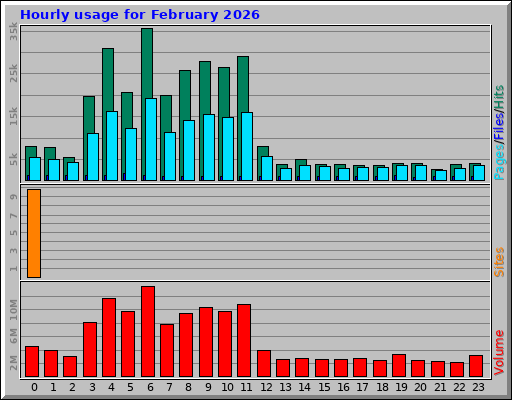The image size is (512, 400).
Task: Click the cyan Files bar at hour 0
Action: 35,169
